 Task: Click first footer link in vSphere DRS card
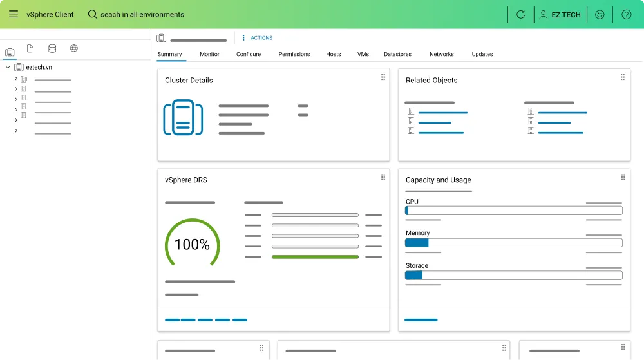pyautogui.click(x=172, y=320)
